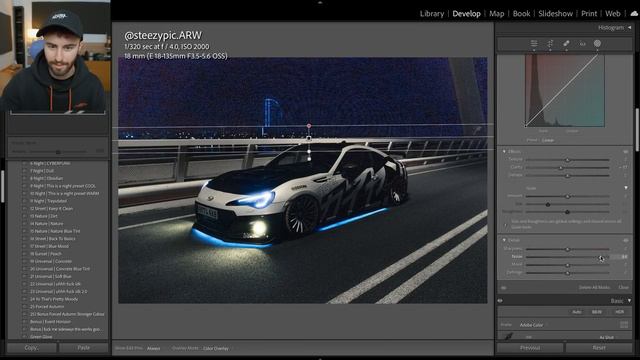This screenshot has height=360, width=640.
Task: Select the Masking tool icon
Action: [597, 43]
